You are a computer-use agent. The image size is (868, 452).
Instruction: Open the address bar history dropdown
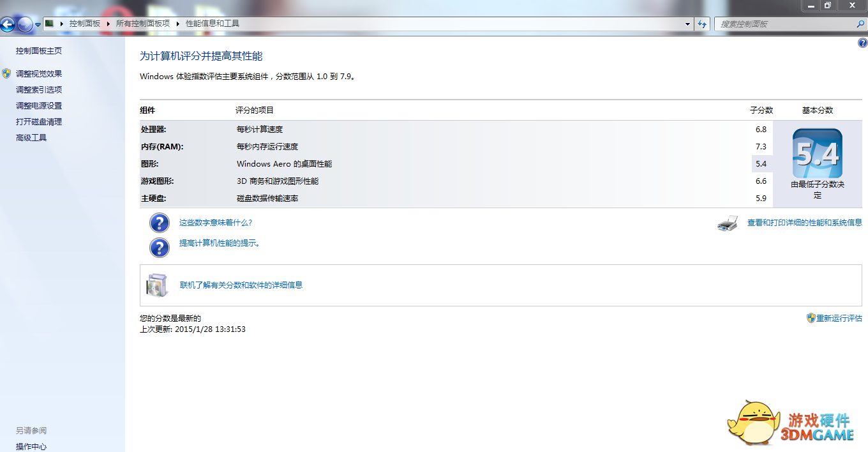(x=687, y=24)
